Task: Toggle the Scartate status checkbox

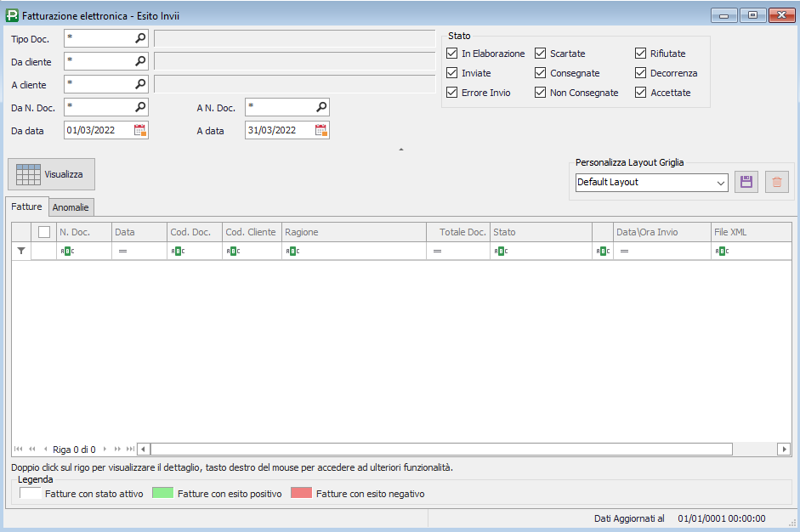Action: [x=541, y=54]
